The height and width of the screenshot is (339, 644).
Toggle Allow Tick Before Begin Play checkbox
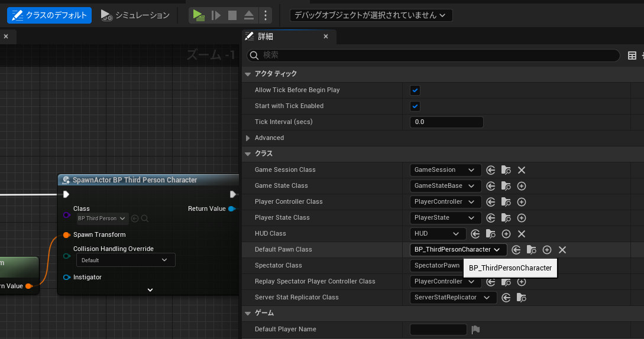pyautogui.click(x=415, y=90)
